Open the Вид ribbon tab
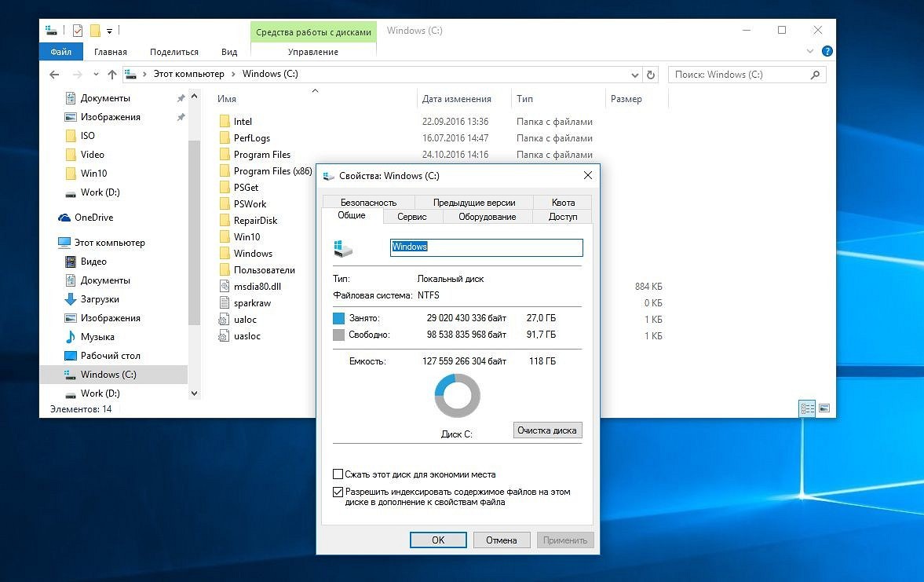The image size is (924, 582). (229, 52)
